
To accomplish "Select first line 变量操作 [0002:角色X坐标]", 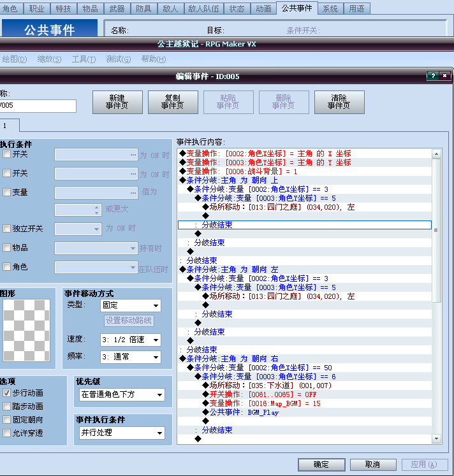I will tap(305, 154).
